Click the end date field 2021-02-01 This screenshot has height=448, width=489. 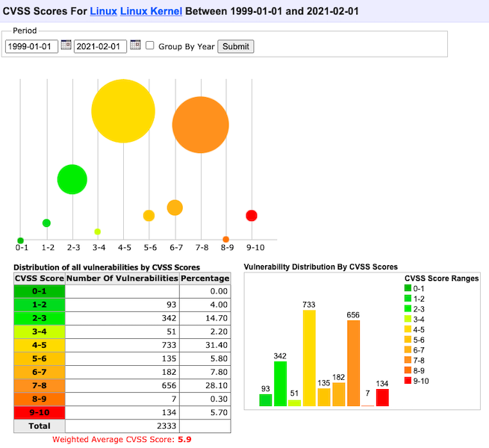(x=100, y=46)
